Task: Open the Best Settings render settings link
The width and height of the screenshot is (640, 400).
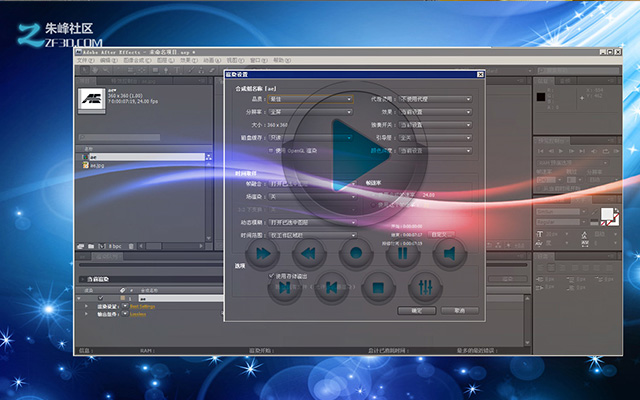Action: pos(142,306)
